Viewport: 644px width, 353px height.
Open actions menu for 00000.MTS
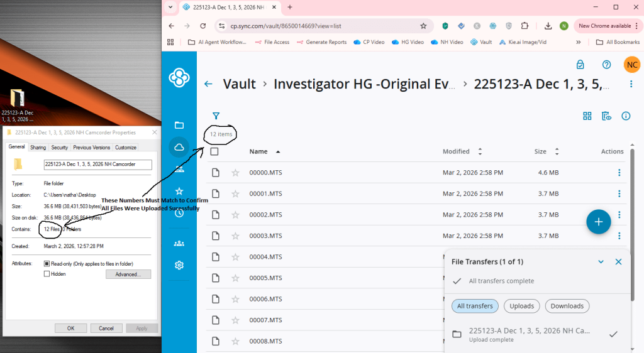619,173
